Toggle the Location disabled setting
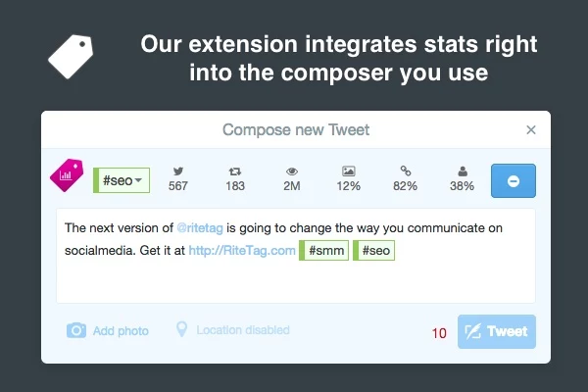Screen dimensions: 588x392 (233, 330)
